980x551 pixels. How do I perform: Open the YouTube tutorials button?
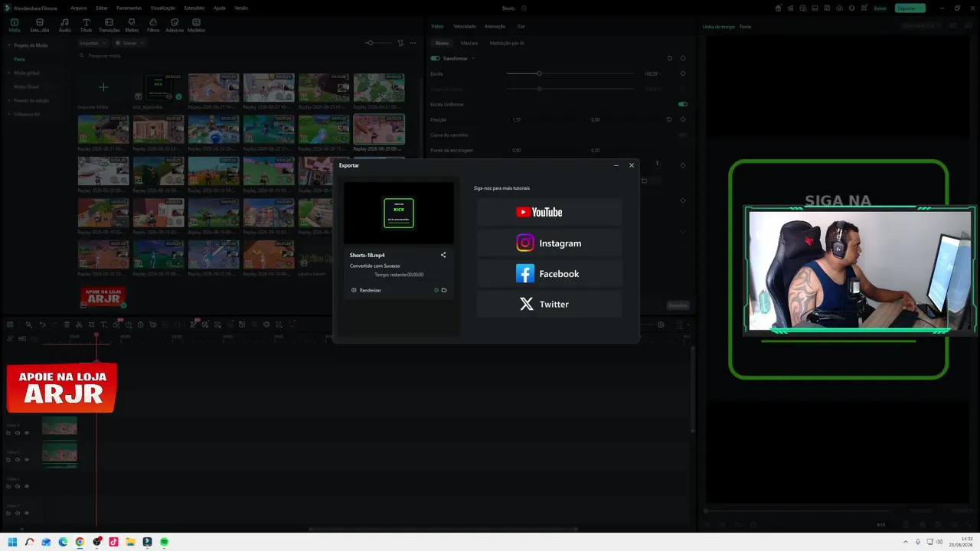click(549, 212)
